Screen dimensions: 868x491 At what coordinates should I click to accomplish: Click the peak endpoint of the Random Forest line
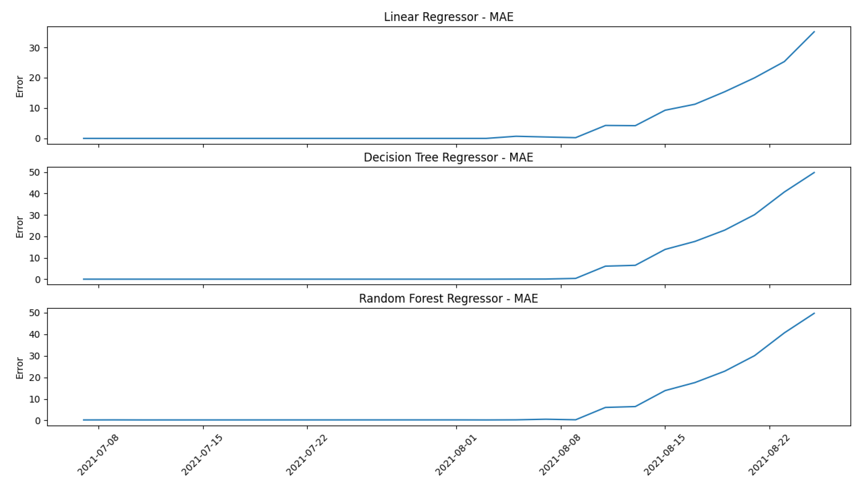(814, 313)
